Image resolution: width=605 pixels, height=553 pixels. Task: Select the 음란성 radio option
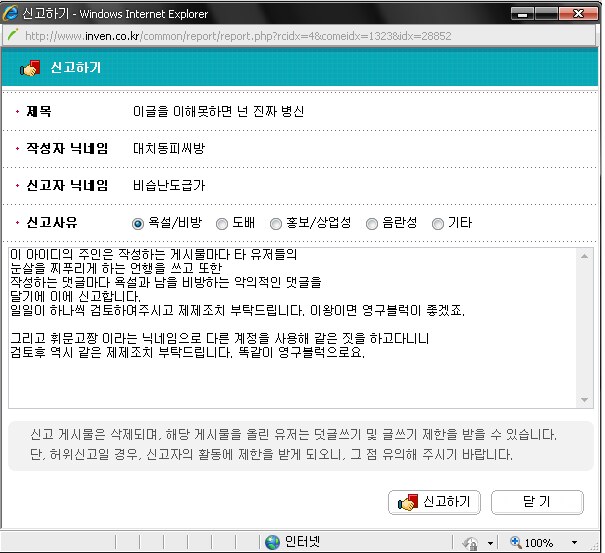point(372,223)
